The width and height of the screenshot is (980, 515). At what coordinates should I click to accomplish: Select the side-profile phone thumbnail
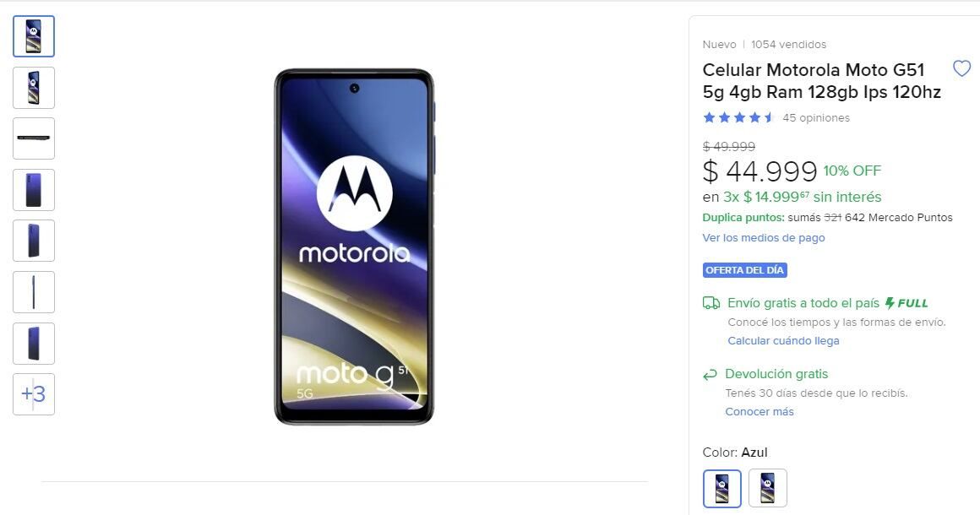pyautogui.click(x=34, y=292)
